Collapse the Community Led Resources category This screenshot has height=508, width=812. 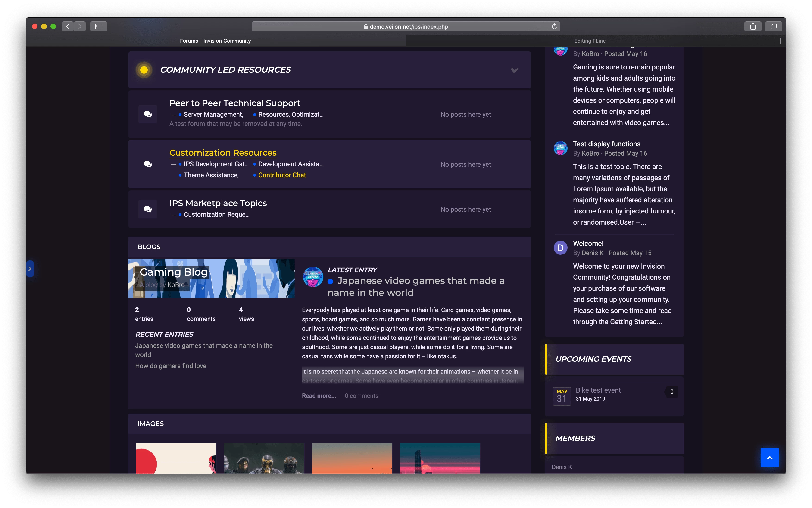tap(515, 70)
